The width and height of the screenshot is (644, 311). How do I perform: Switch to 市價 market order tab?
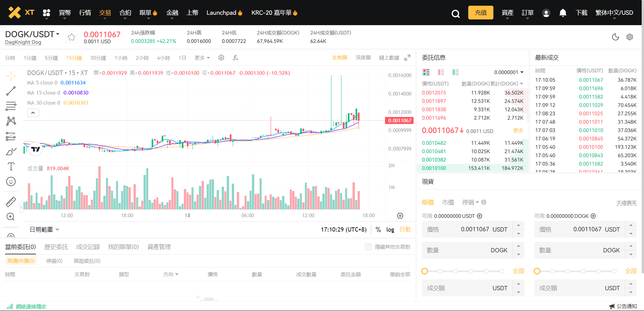tap(448, 202)
